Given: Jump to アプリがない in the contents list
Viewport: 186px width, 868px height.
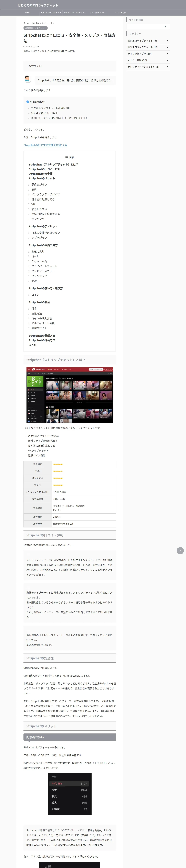Looking at the screenshot, I should tap(39, 238).
